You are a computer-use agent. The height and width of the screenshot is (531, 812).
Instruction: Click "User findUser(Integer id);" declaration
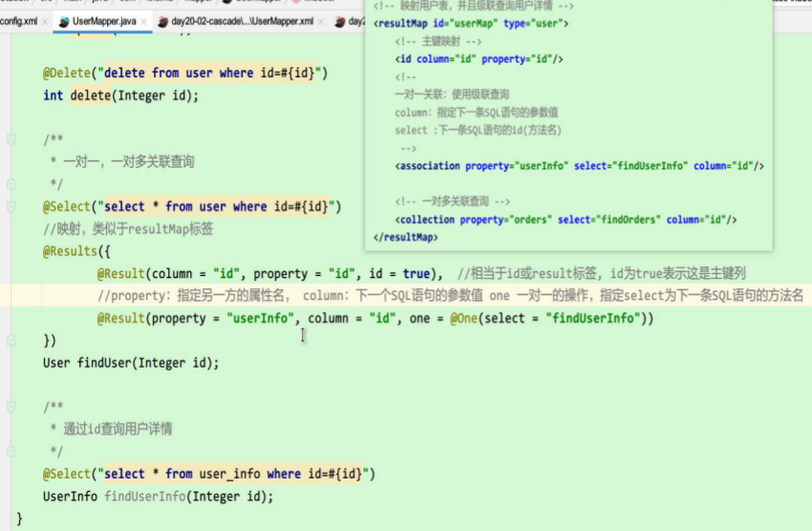[131, 363]
